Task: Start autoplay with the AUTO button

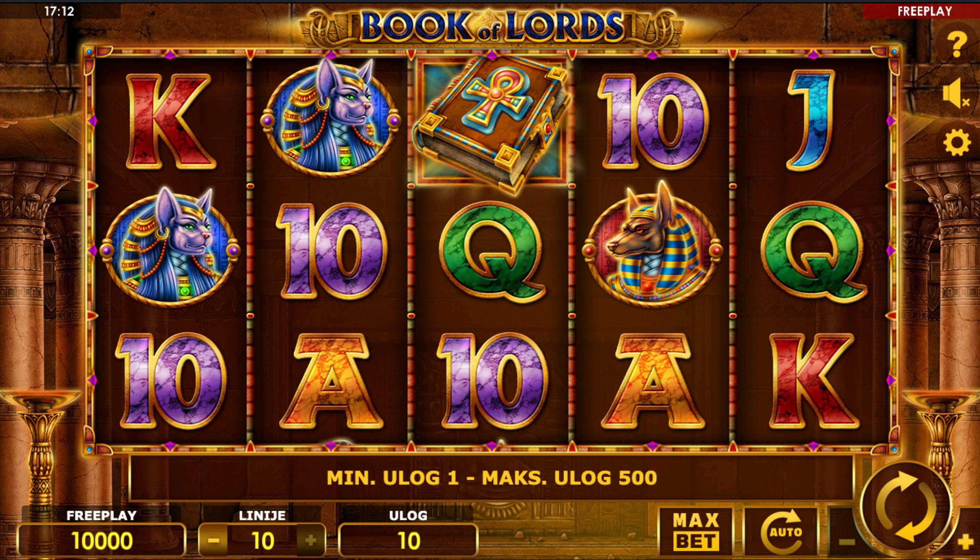Action: (781, 532)
